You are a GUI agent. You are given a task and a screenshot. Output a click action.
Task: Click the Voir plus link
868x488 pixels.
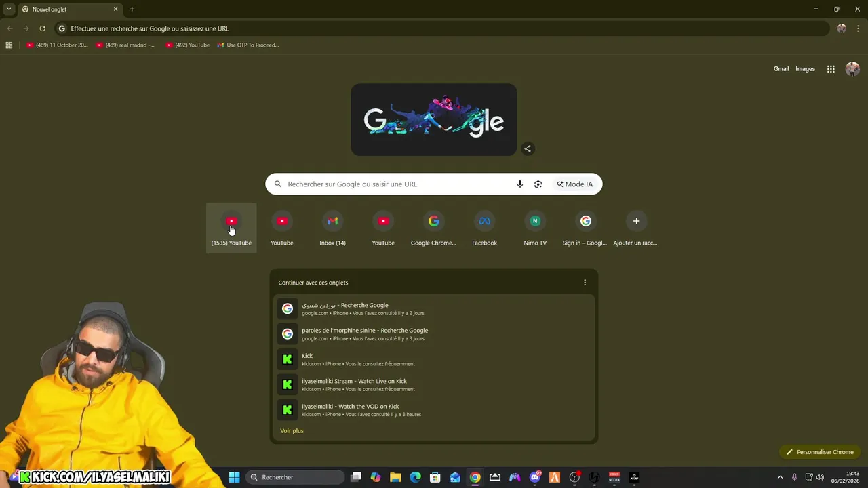(292, 431)
